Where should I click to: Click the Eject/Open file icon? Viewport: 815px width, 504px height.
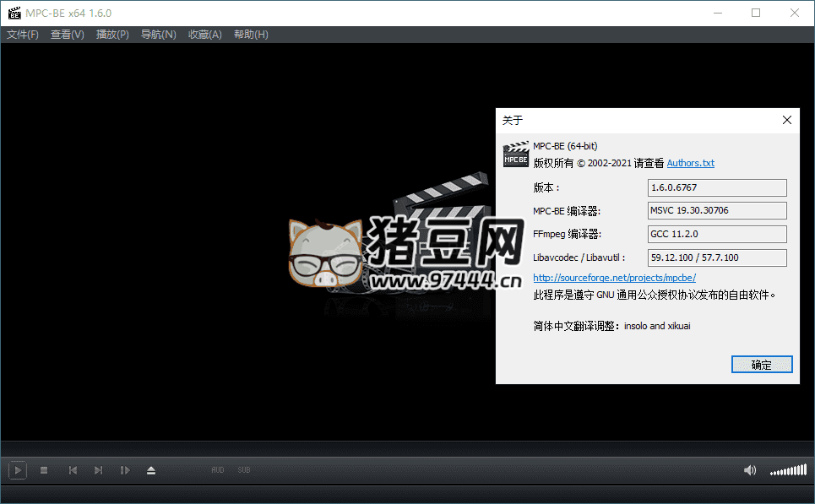(x=151, y=470)
